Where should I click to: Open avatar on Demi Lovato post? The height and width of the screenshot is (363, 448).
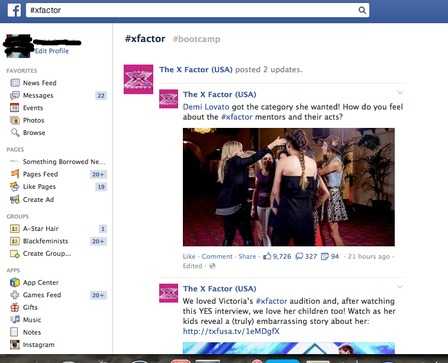(168, 99)
